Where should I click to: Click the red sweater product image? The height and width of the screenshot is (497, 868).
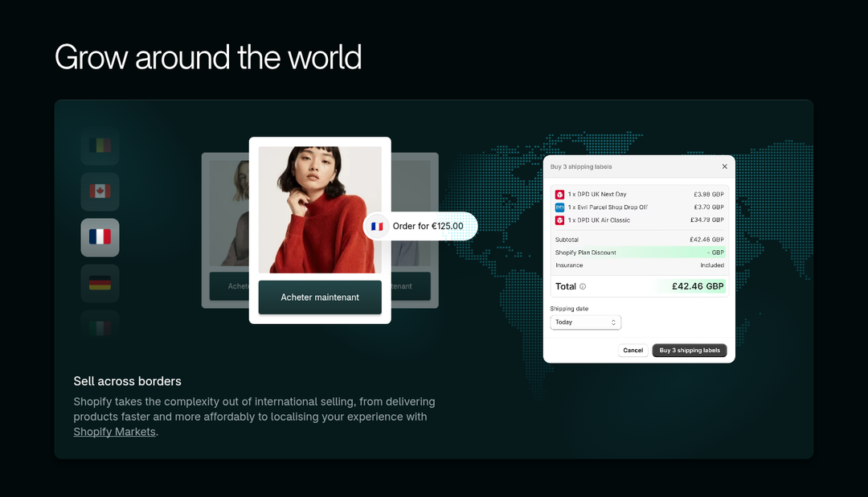tap(320, 209)
